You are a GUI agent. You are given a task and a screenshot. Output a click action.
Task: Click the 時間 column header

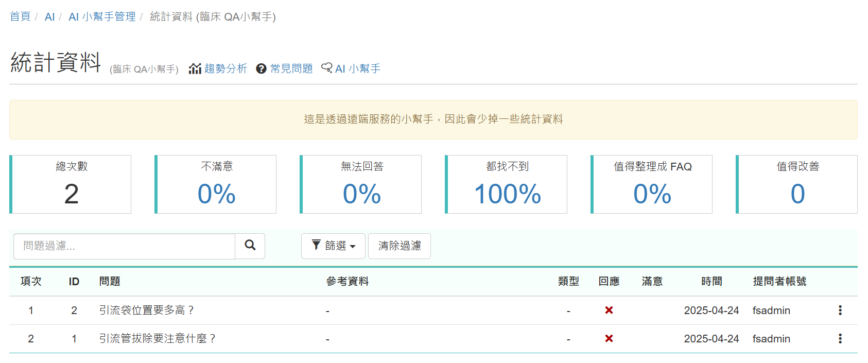pyautogui.click(x=711, y=281)
